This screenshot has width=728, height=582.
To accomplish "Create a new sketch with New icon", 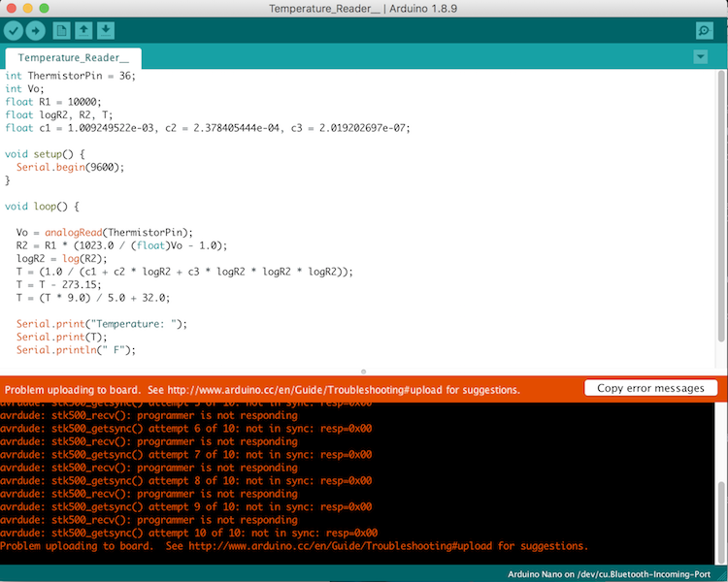I will click(x=61, y=31).
